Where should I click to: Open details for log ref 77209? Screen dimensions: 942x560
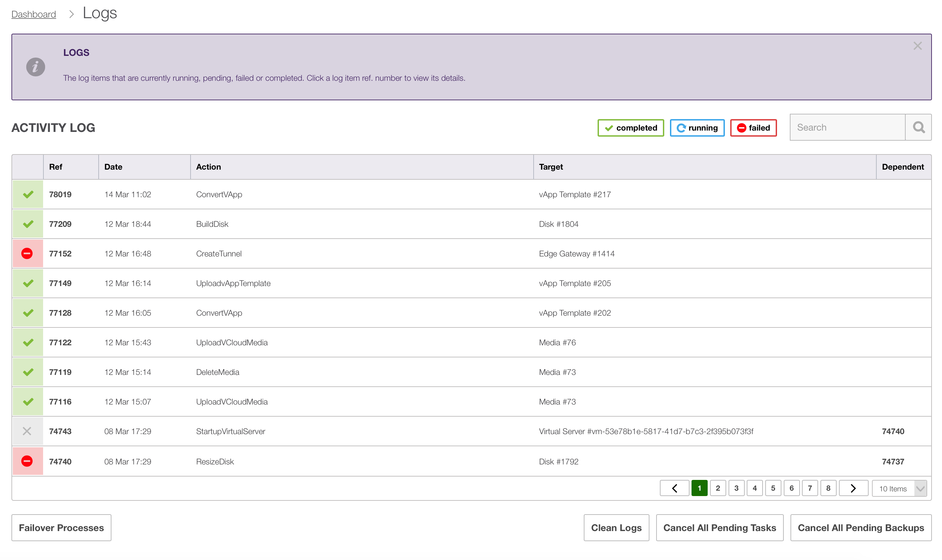60,224
